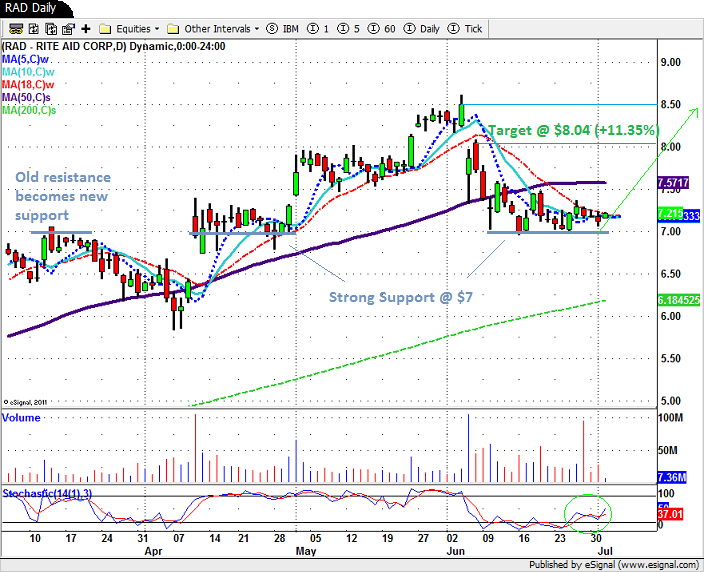Select the IBM symbol button

pos(283,29)
